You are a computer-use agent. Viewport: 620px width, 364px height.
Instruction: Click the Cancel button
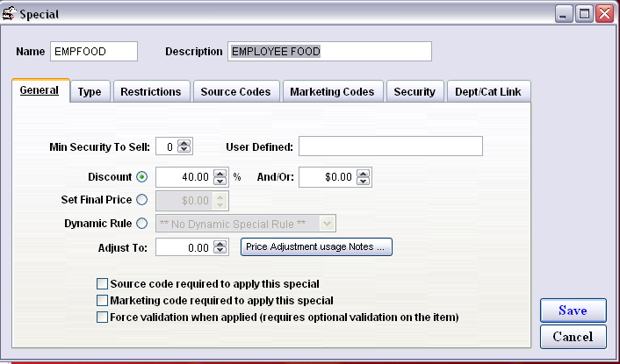[573, 337]
